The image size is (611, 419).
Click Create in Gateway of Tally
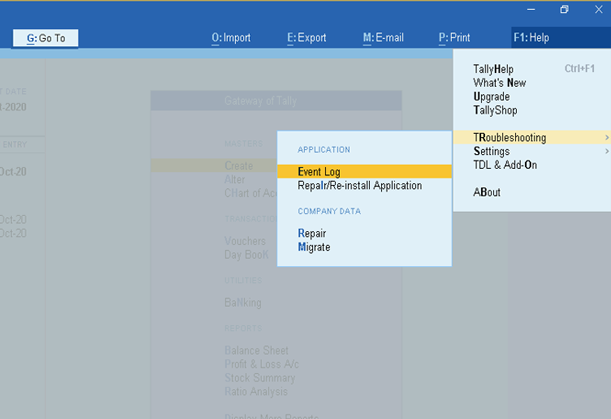click(238, 166)
